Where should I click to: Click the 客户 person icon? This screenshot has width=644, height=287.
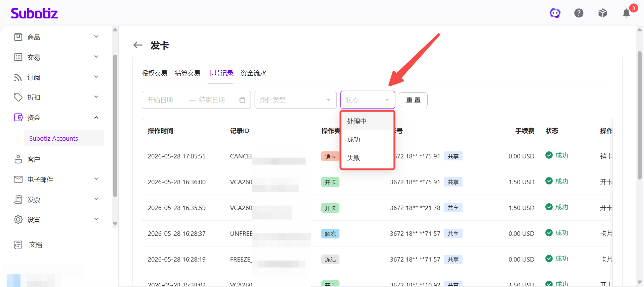pyautogui.click(x=18, y=159)
